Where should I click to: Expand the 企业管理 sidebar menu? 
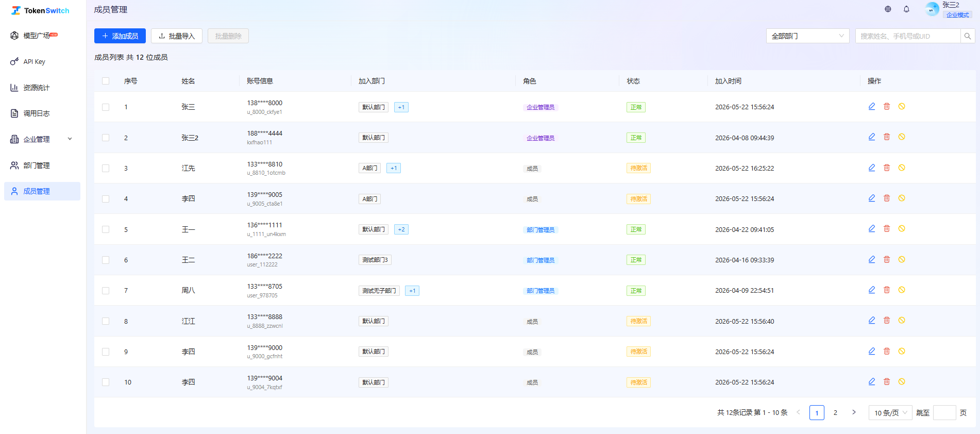[41, 139]
